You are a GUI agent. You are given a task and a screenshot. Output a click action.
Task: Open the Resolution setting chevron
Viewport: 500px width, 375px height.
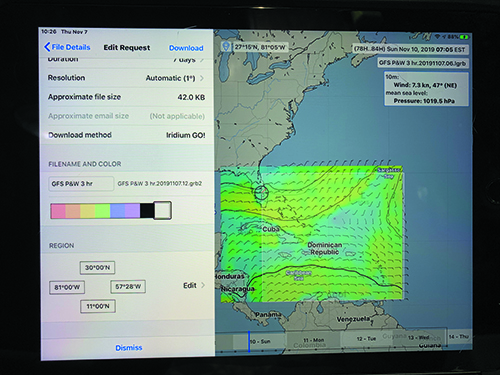point(202,78)
